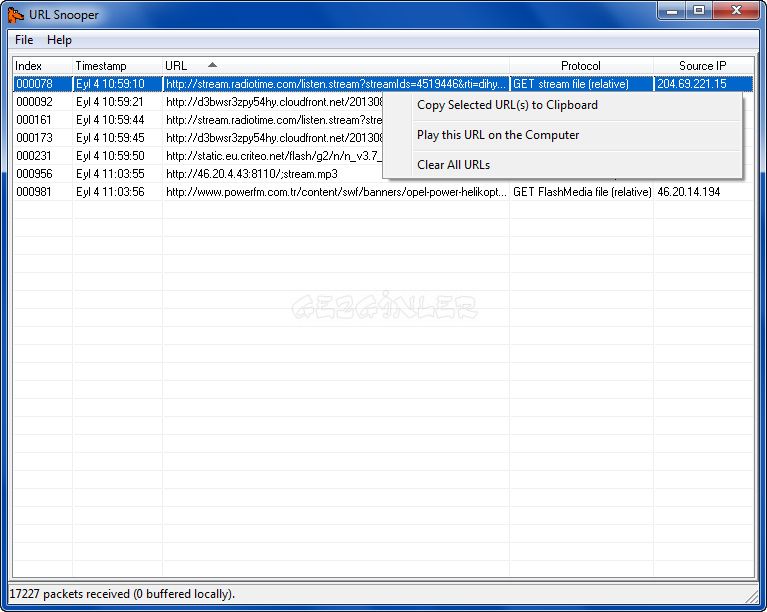Close the URL Snooper window

pyautogui.click(x=736, y=11)
